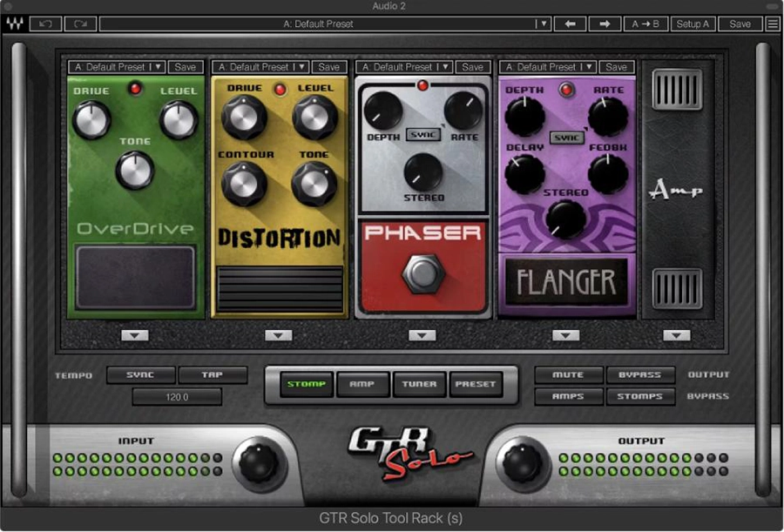
Task: Stomp the Distortion ribbed footswitch
Action: click(x=280, y=289)
